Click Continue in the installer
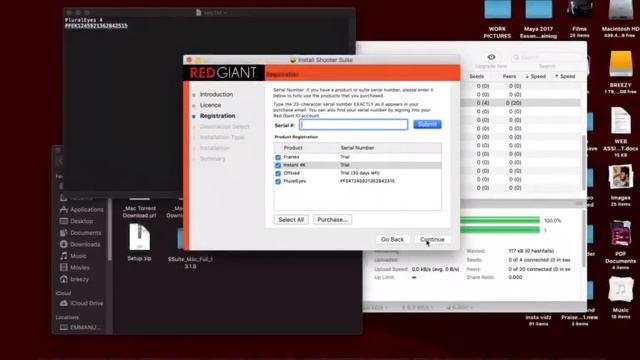 [x=432, y=240]
